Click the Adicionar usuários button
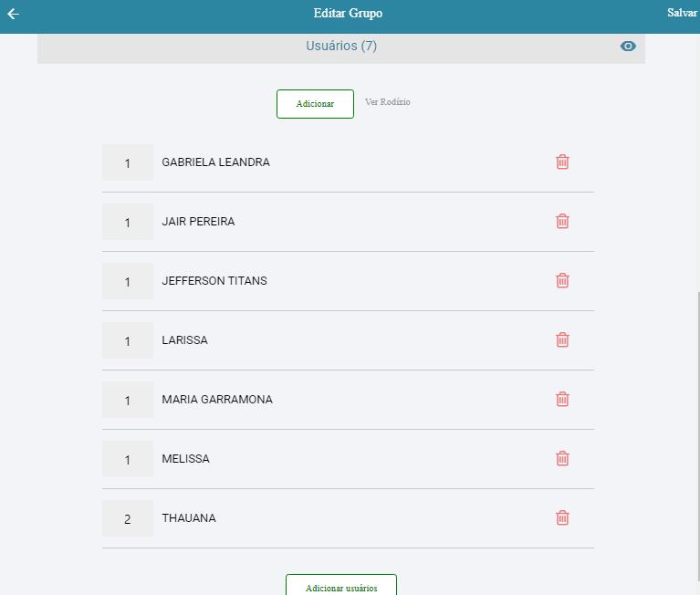 [340, 587]
